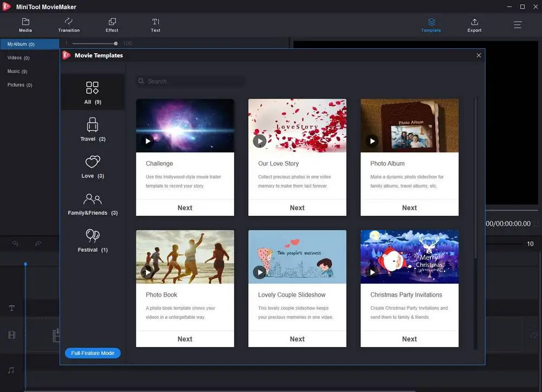Click the Photo Album title text

(x=387, y=164)
